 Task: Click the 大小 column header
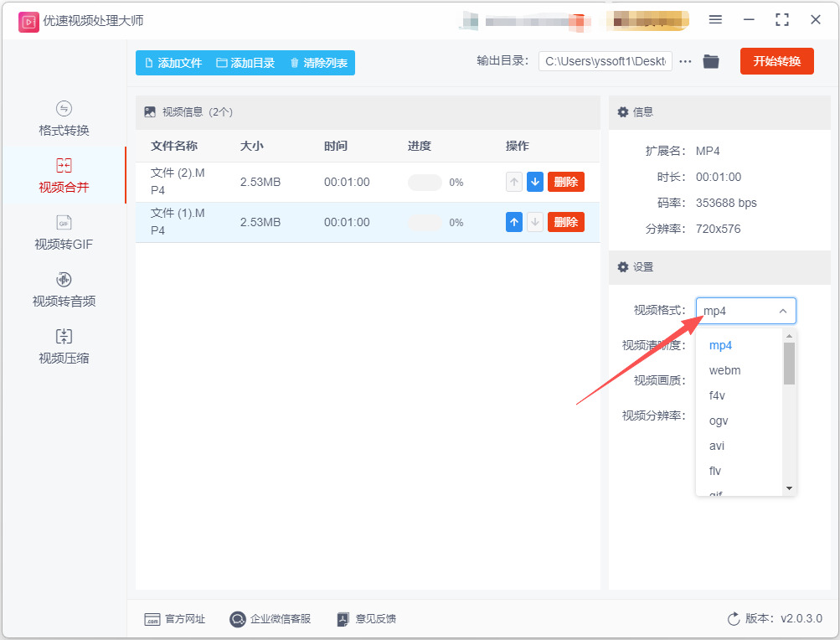[252, 146]
